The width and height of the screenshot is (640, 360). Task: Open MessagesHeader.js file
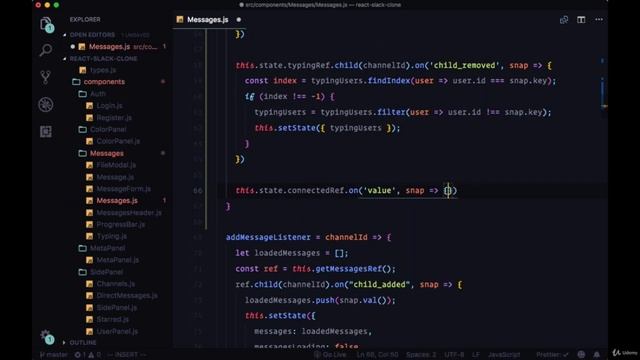tap(129, 213)
